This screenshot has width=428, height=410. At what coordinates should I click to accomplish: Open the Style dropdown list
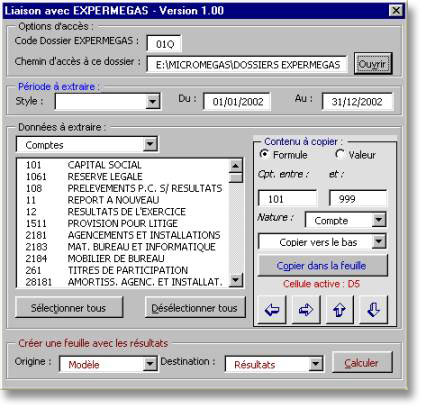click(153, 101)
